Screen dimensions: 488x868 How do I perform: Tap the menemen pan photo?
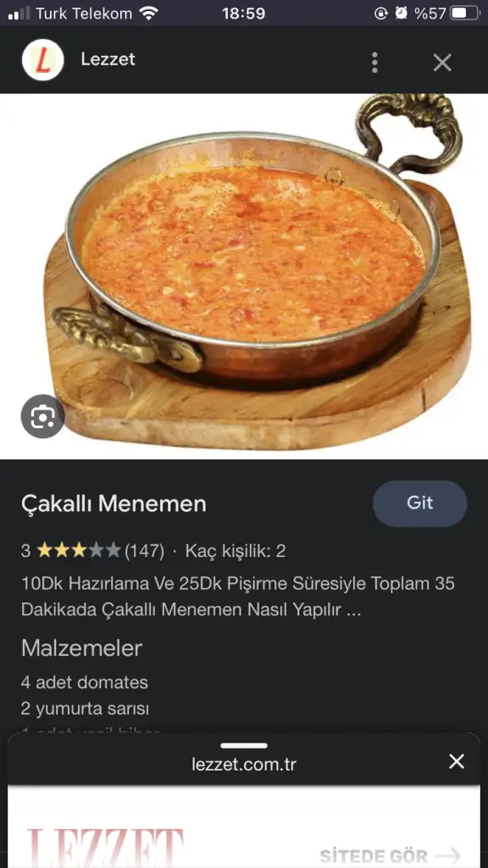point(244,275)
